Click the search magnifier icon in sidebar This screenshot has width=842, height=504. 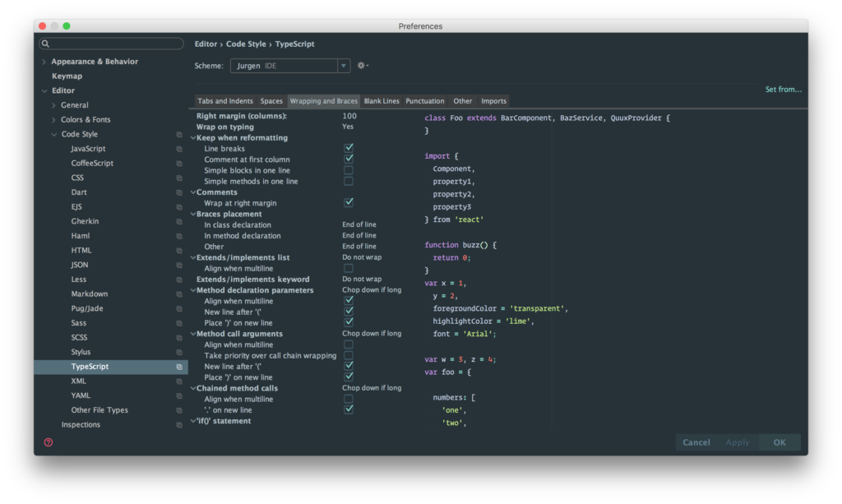click(45, 44)
